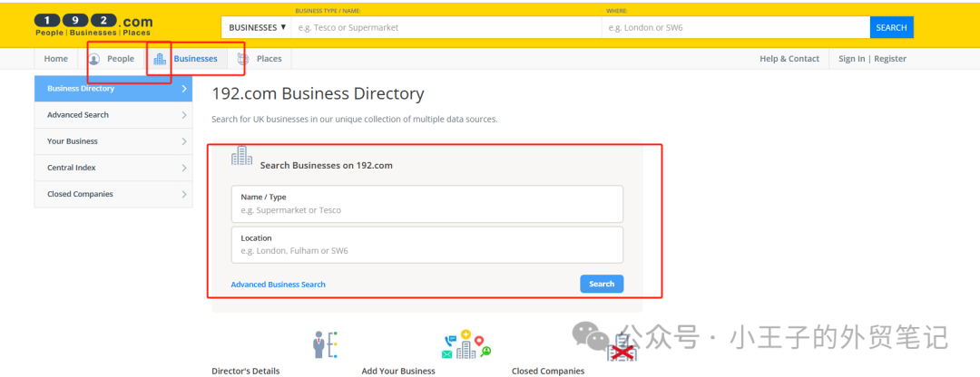This screenshot has height=377, width=980.
Task: Open the Add Your Business link
Action: (x=398, y=371)
